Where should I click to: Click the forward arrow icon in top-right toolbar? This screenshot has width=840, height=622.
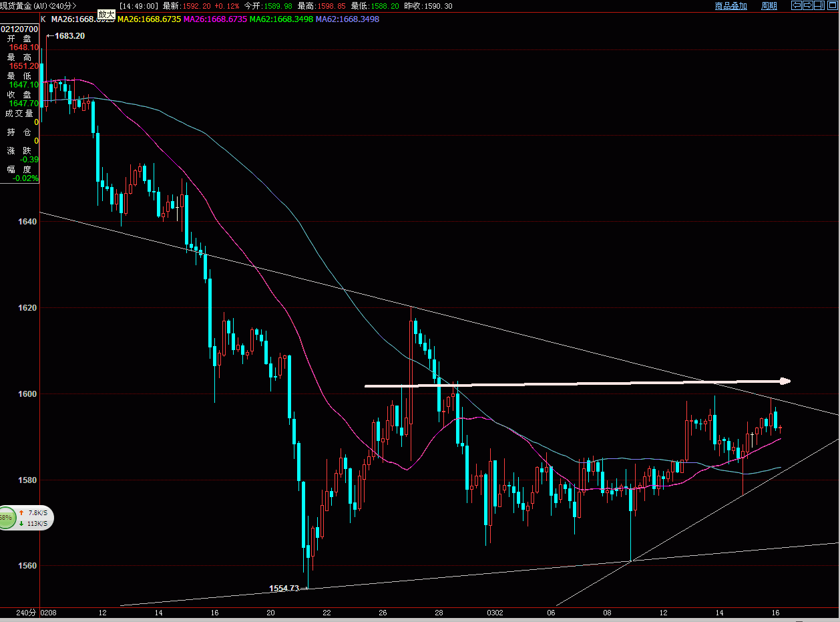(x=808, y=5)
